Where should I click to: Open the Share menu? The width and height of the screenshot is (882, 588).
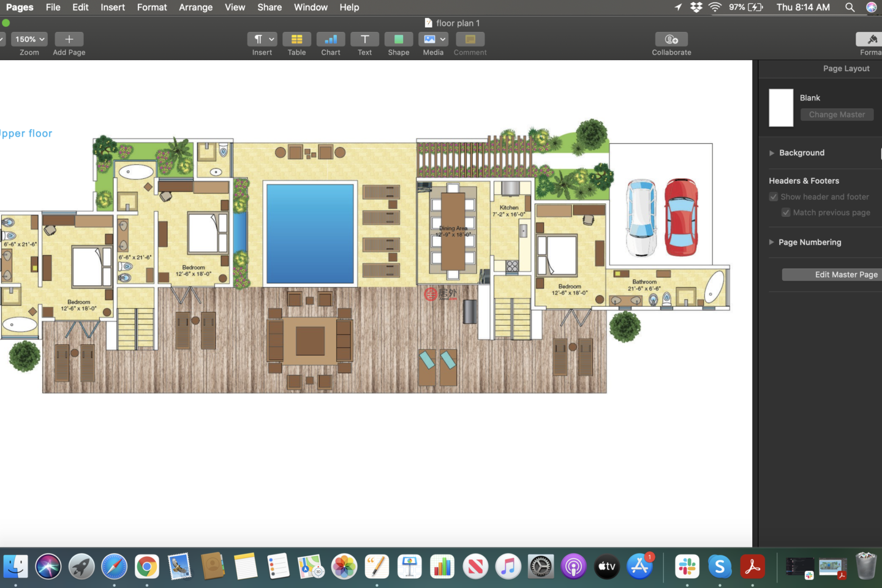pos(269,7)
